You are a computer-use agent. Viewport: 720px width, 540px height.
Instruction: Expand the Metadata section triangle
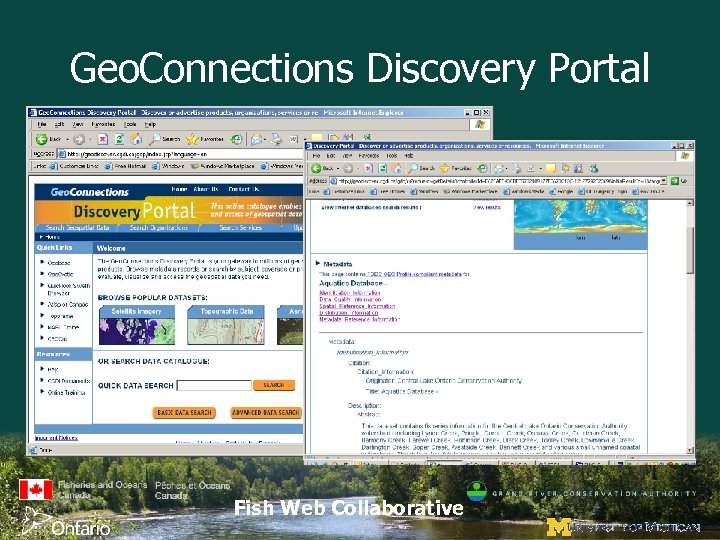tap(318, 264)
